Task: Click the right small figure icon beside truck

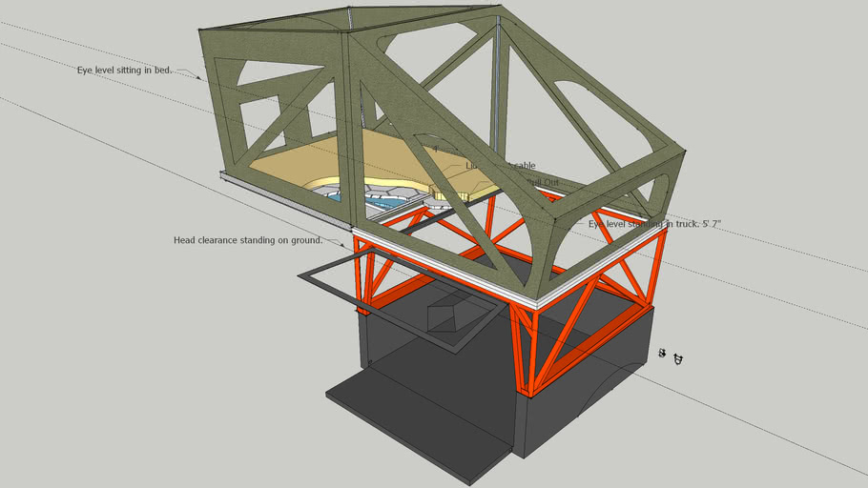Action: (x=678, y=359)
